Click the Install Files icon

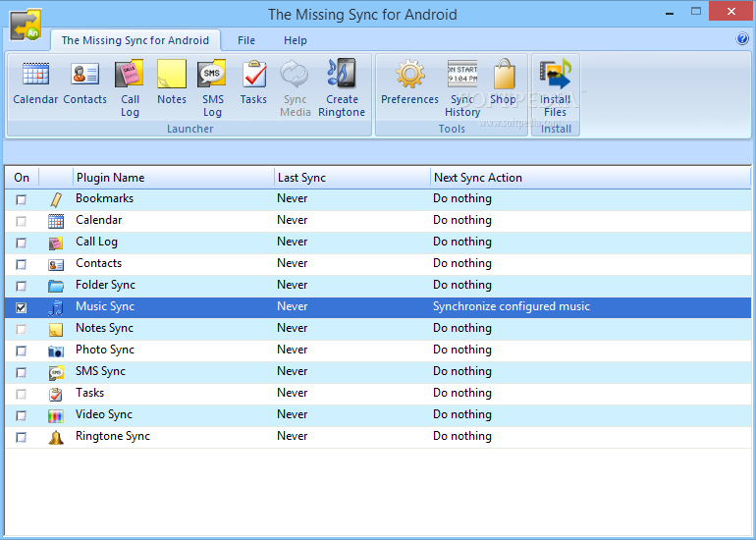(556, 77)
